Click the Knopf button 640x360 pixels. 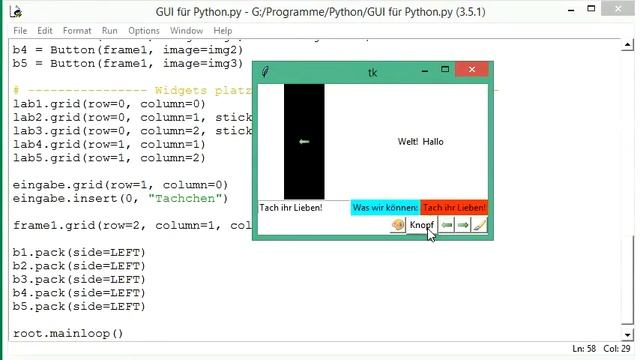(422, 225)
